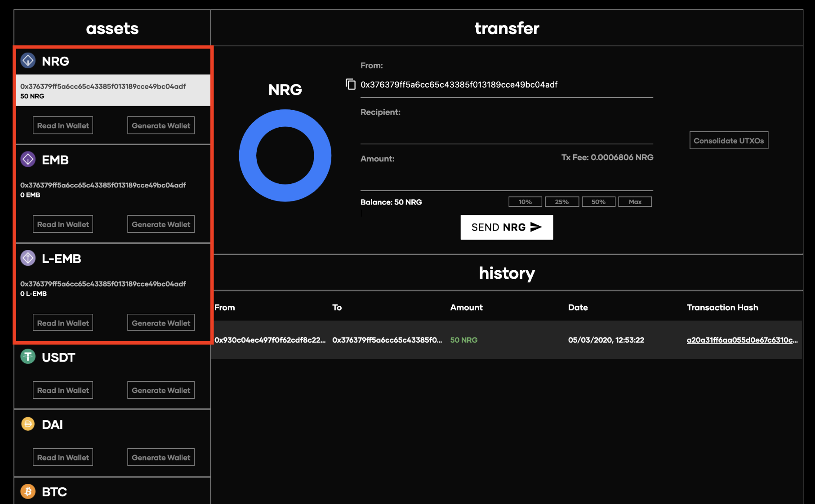Click the history To address 0x376379ff5a6cc65c43385f0

point(387,340)
